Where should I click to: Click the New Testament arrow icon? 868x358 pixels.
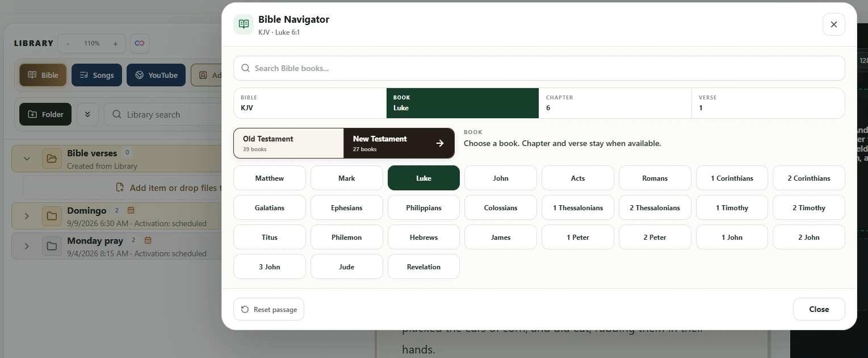tap(440, 143)
